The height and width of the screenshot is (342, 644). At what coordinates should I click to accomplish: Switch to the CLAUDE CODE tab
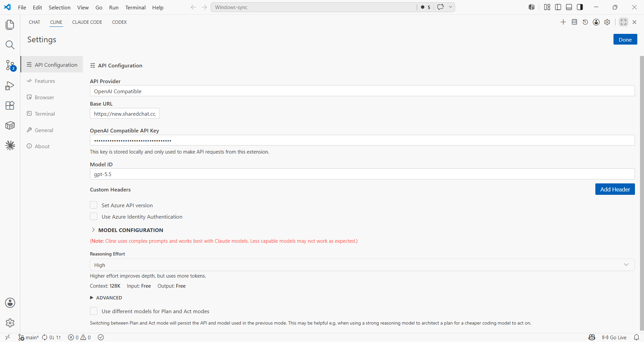[87, 22]
